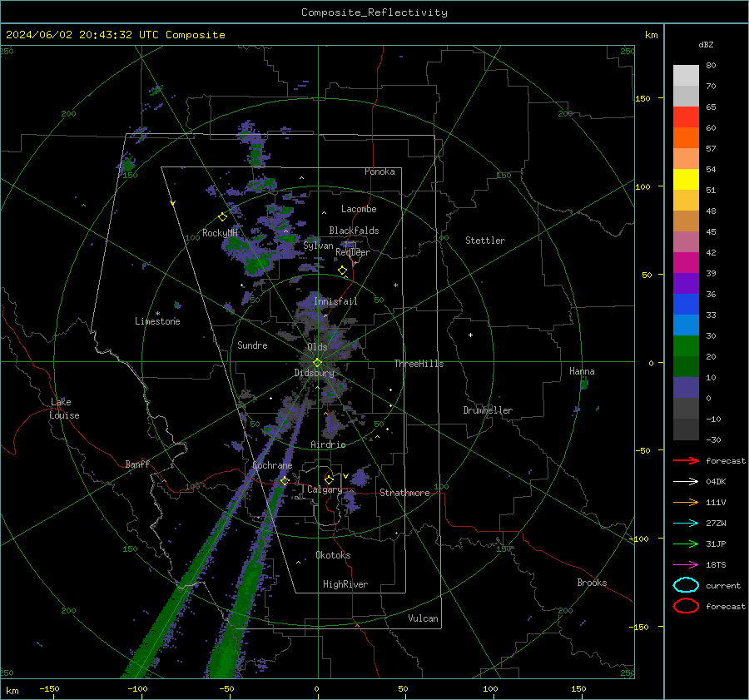Click the Calgary city label
The height and width of the screenshot is (700, 749).
[x=325, y=489]
